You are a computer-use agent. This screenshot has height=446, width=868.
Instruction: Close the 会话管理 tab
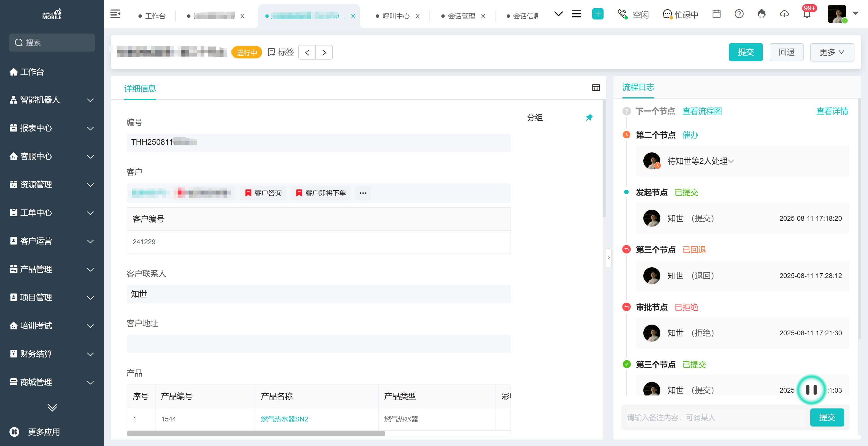point(483,16)
